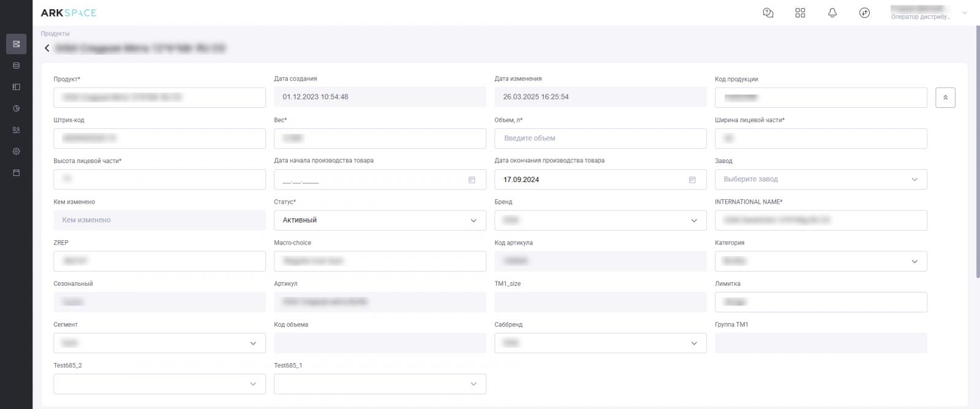This screenshot has width=980, height=409.
Task: Click the Объем, л input field
Action: pyautogui.click(x=600, y=139)
